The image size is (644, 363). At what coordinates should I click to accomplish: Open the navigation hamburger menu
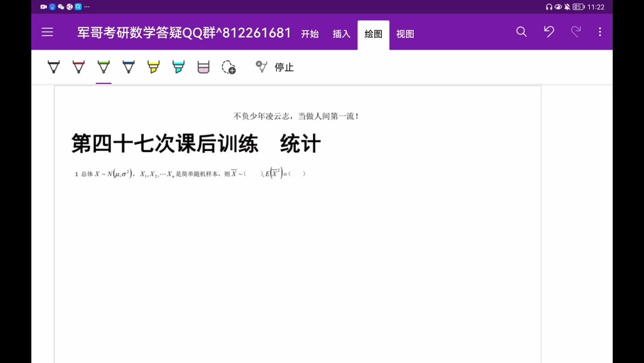click(47, 32)
